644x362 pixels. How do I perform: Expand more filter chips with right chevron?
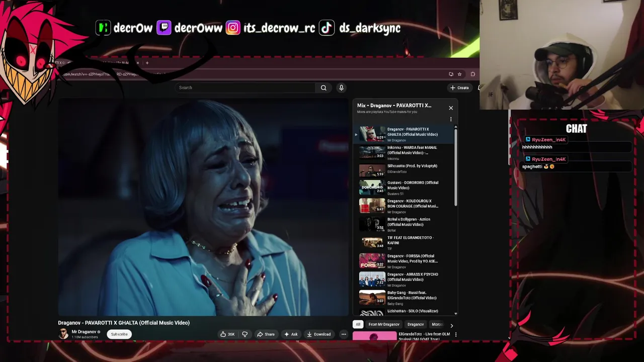tap(451, 325)
